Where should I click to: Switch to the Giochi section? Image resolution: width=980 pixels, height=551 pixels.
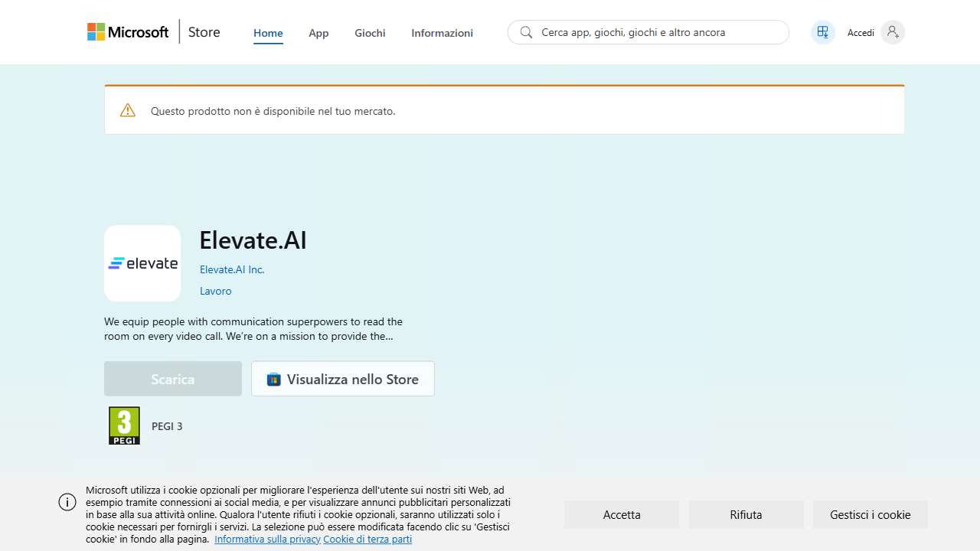[x=370, y=33]
